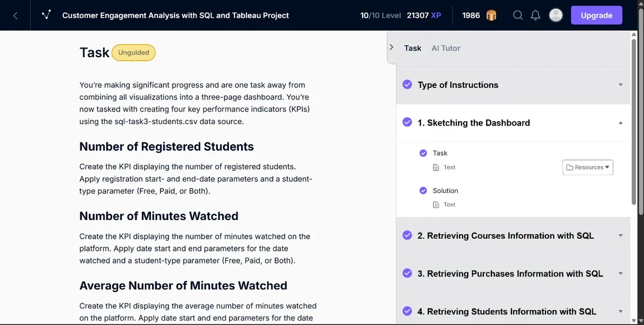Click the sidebar vertical scrollbar
The image size is (644, 325).
[634, 121]
